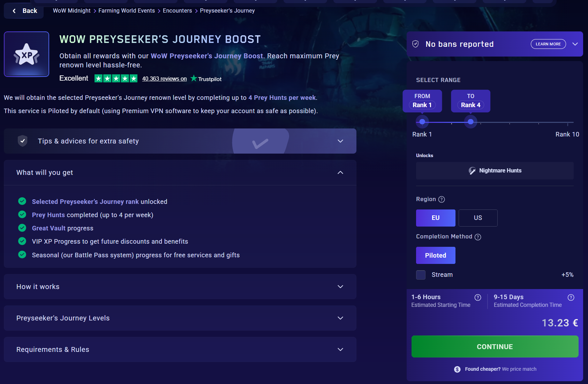The image size is (588, 384).
Task: Click the 13.23 € price
Action: point(560,323)
